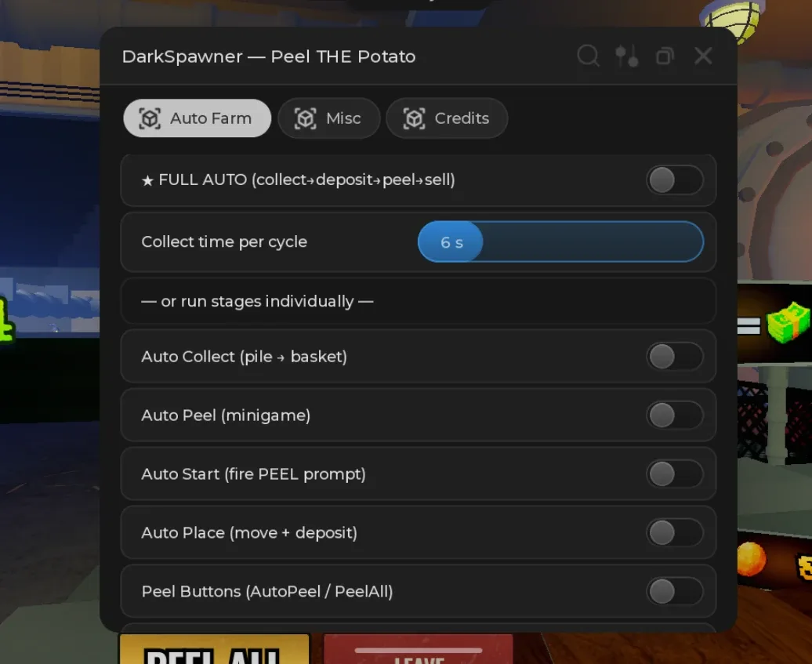
Task: Click the orange ball icon in game
Action: click(751, 559)
